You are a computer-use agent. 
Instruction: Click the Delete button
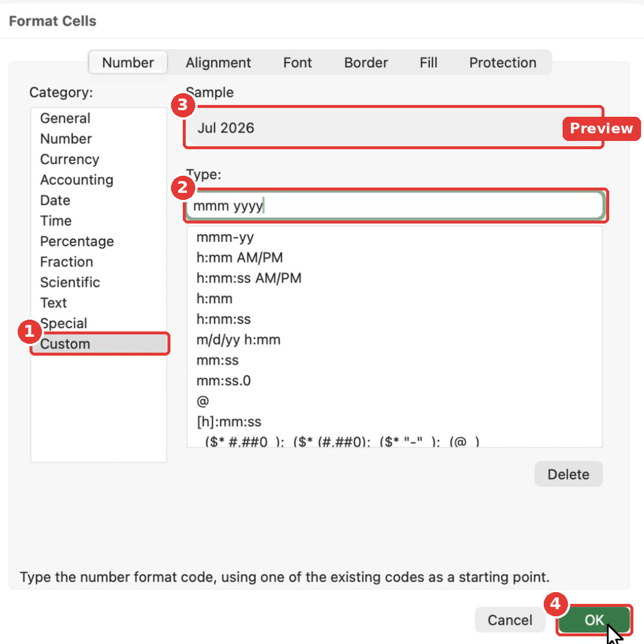[x=569, y=474]
